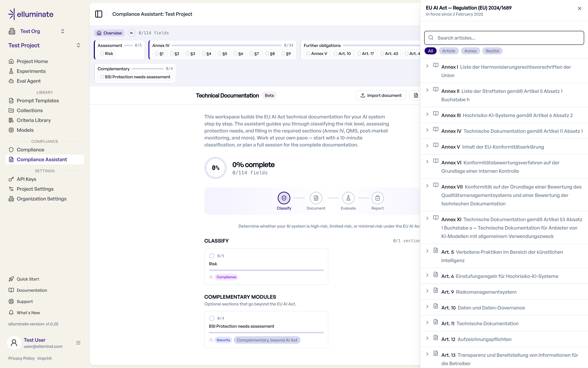Click Beta badge next to Technical Documentation
The width and height of the screenshot is (588, 368).
[x=269, y=95]
